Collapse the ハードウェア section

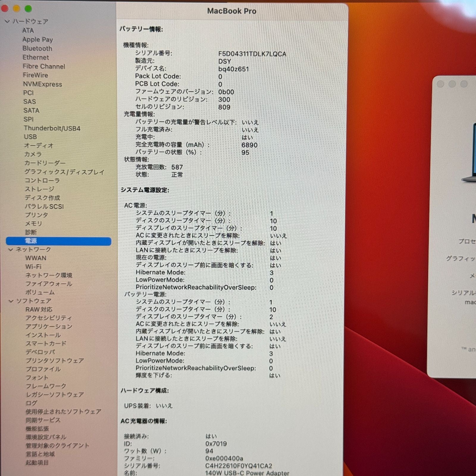coord(7,21)
